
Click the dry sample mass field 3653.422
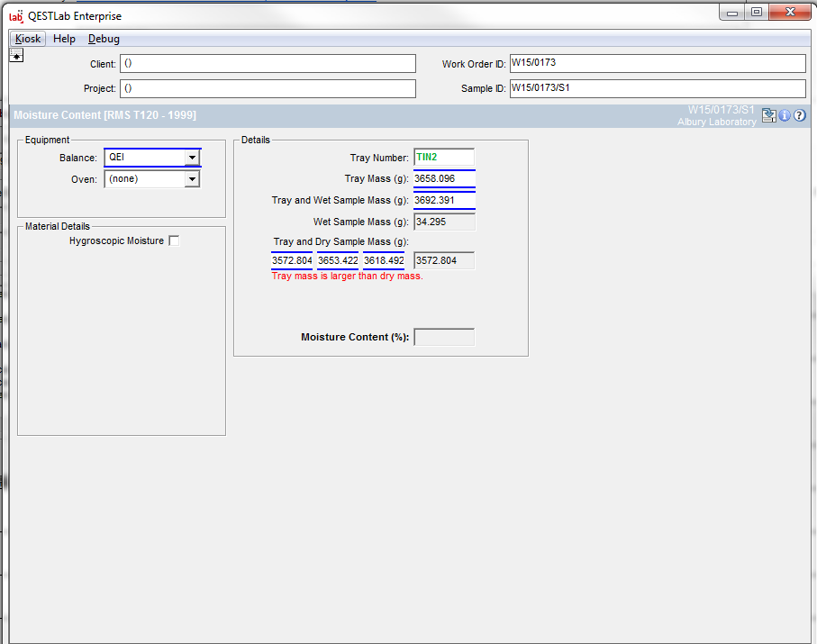click(338, 261)
